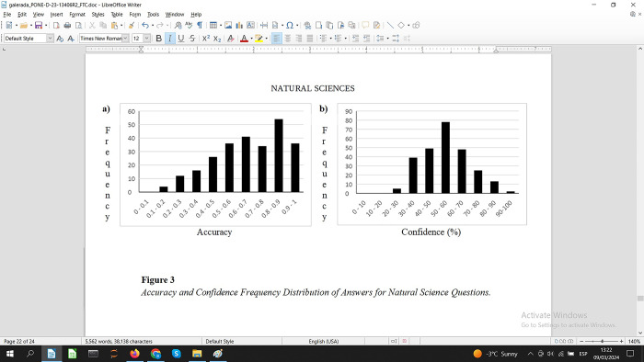
Task: Click the zoom out minus button
Action: click(581, 341)
